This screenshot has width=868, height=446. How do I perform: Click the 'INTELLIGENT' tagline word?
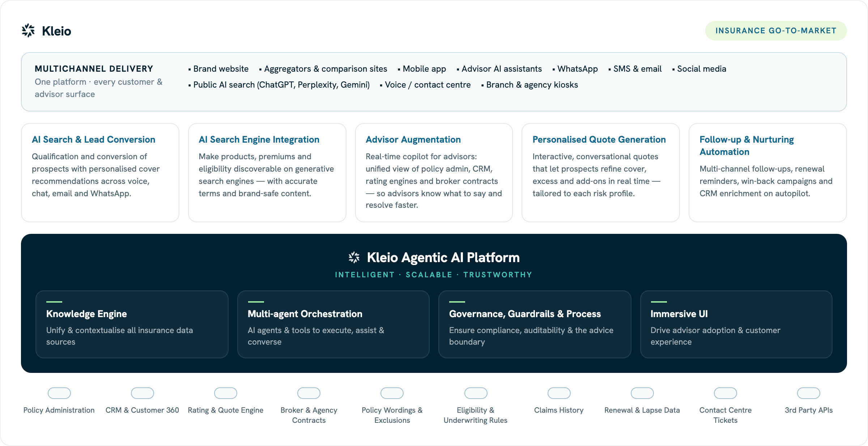tap(365, 275)
